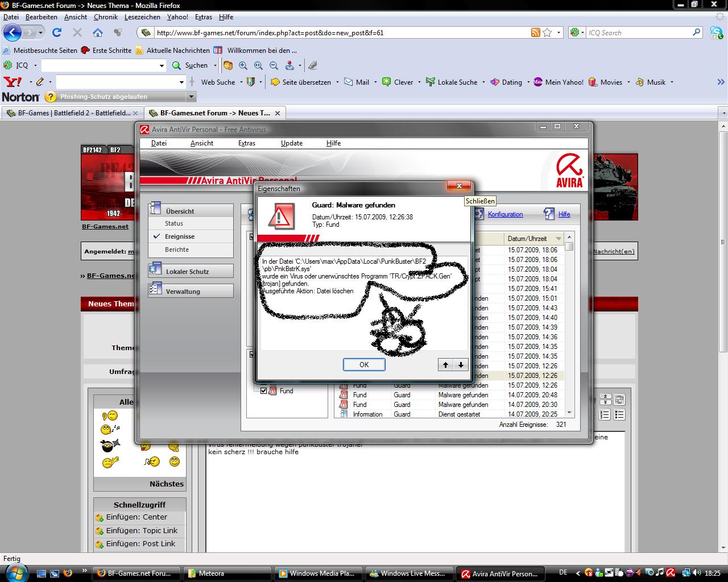Open the Seite übersetzen dropdown arrow
The height and width of the screenshot is (582, 728).
click(337, 82)
